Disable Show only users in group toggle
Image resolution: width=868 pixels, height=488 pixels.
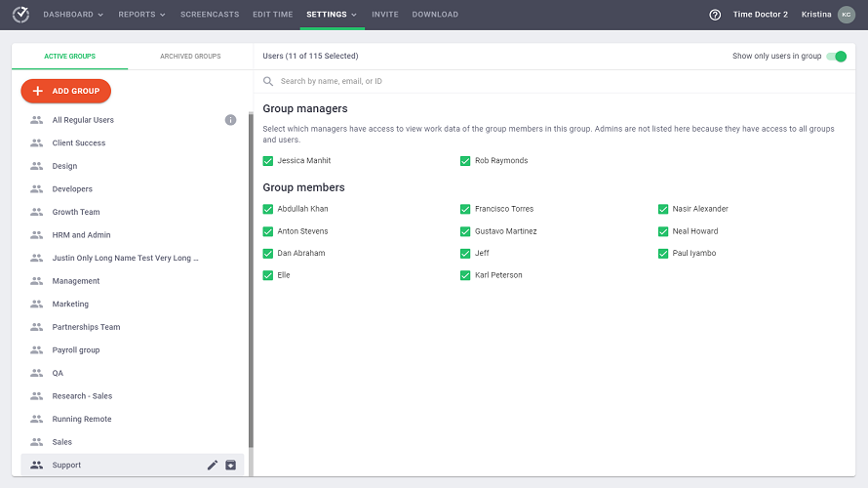pos(836,57)
